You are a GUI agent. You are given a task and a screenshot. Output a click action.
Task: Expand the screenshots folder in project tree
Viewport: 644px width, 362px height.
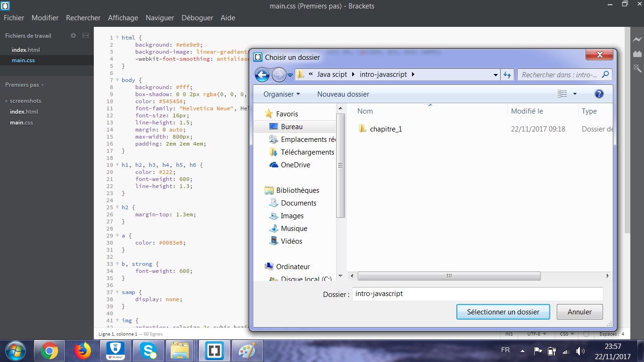point(25,101)
